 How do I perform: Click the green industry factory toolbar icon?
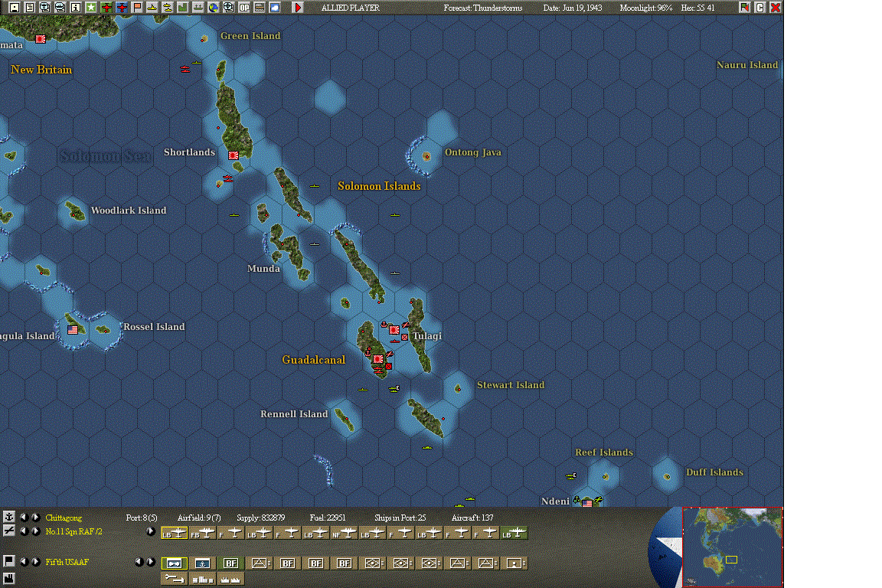pyautogui.click(x=182, y=8)
